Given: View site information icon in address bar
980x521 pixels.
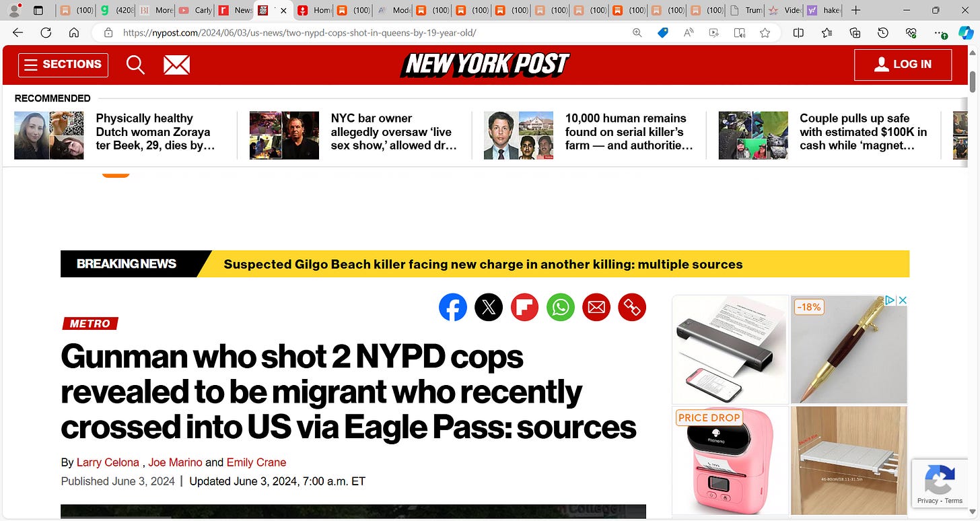Looking at the screenshot, I should click(107, 32).
